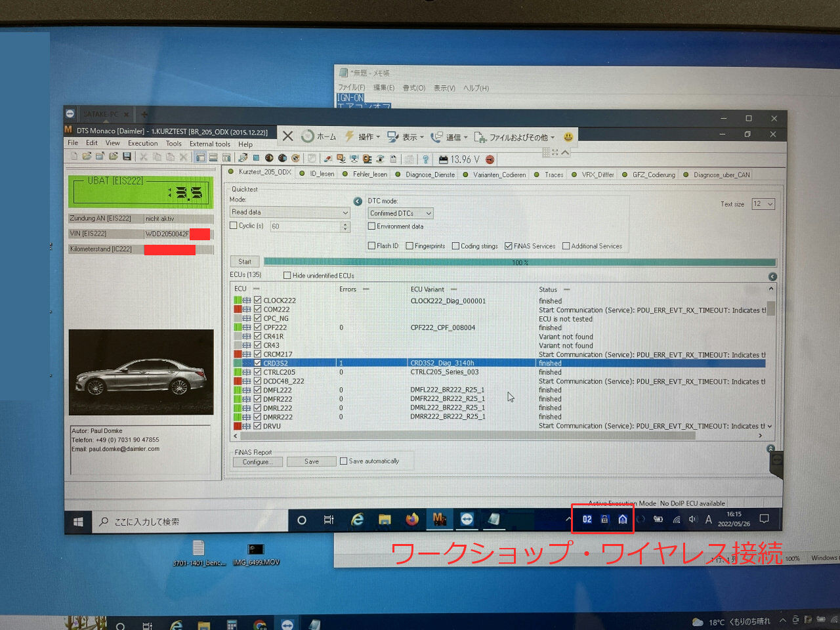Collapse Quicktest panel with round arrow near DTC mode
Screen dimensions: 840x630
pos(358,201)
